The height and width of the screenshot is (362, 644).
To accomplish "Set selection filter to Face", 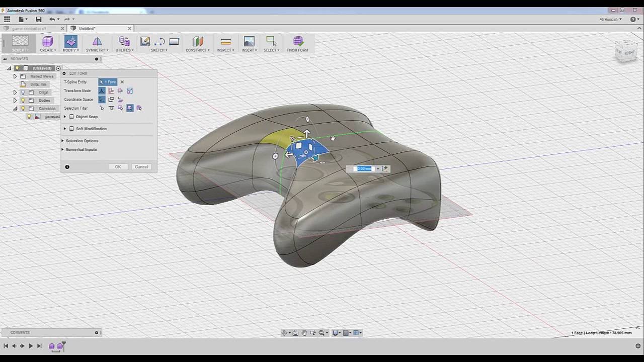I will [120, 108].
